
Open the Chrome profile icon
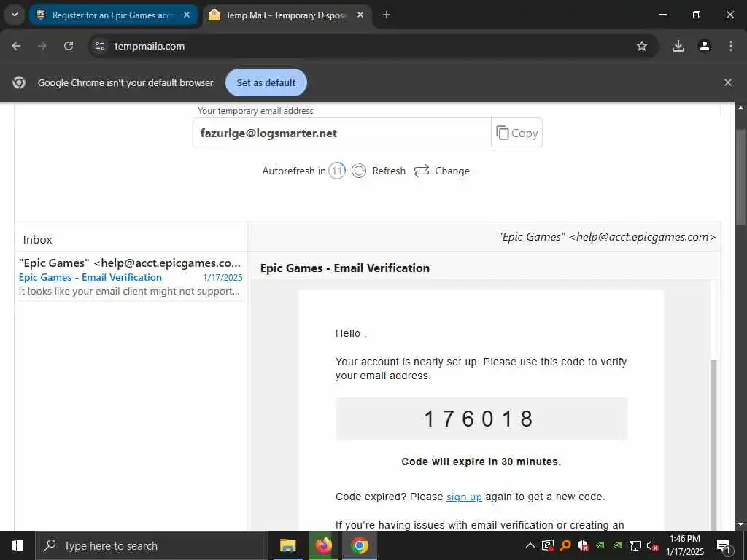point(705,46)
